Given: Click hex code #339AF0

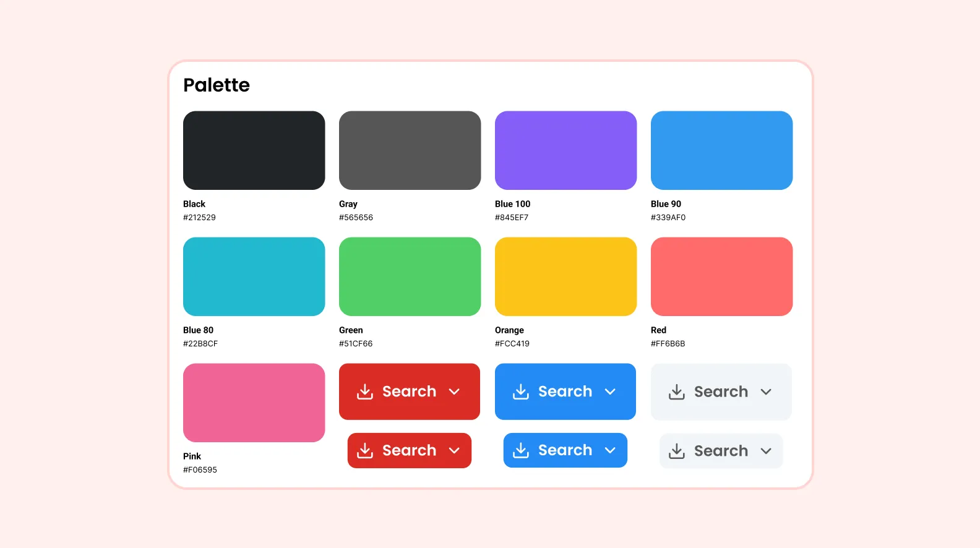Looking at the screenshot, I should [x=668, y=218].
